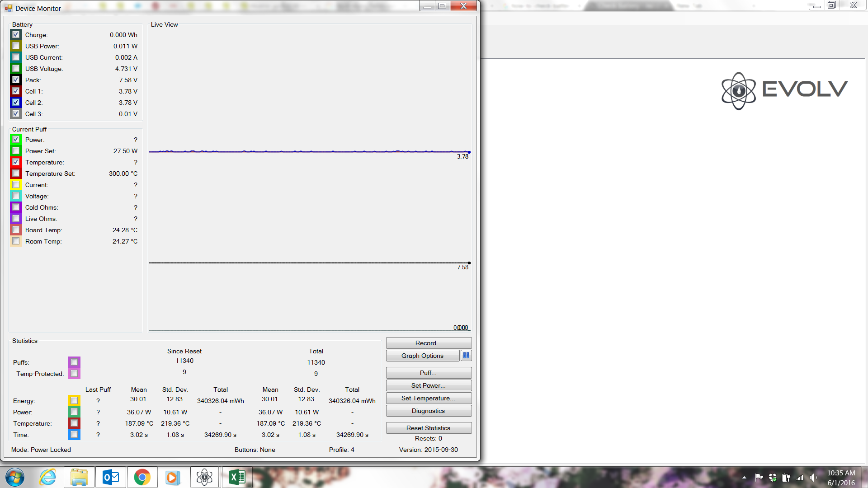Click the Windows Start button

[15, 477]
